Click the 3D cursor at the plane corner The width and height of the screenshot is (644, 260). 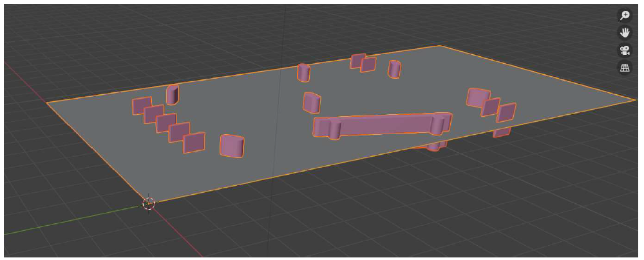pos(149,203)
